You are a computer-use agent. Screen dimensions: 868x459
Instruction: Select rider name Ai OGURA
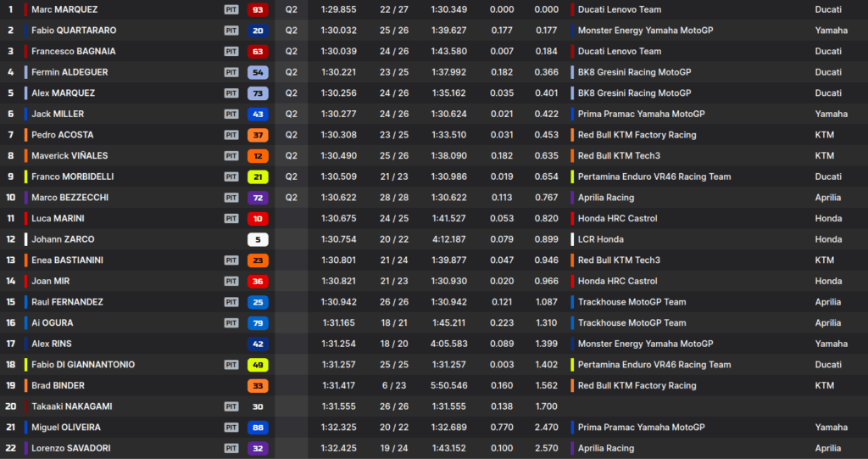52,322
